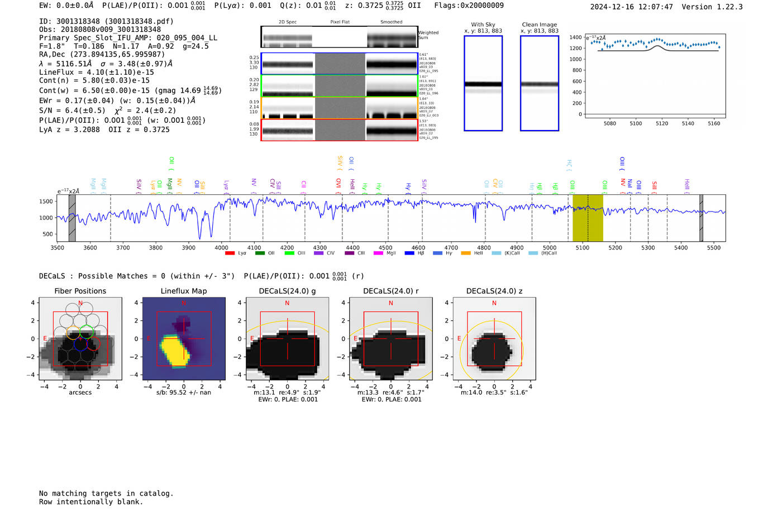782x532 pixels.
Task: Click the RA,Dec coordinates line
Action: (x=102, y=54)
